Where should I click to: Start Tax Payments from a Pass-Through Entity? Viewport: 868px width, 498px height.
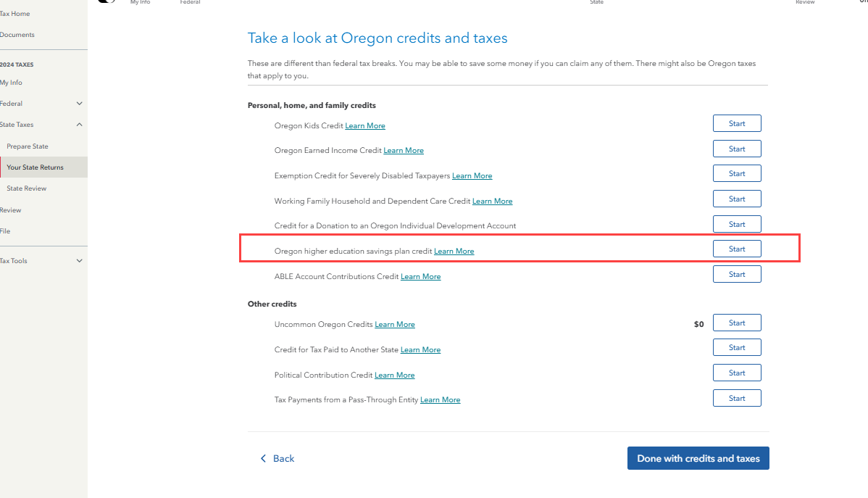(x=737, y=398)
